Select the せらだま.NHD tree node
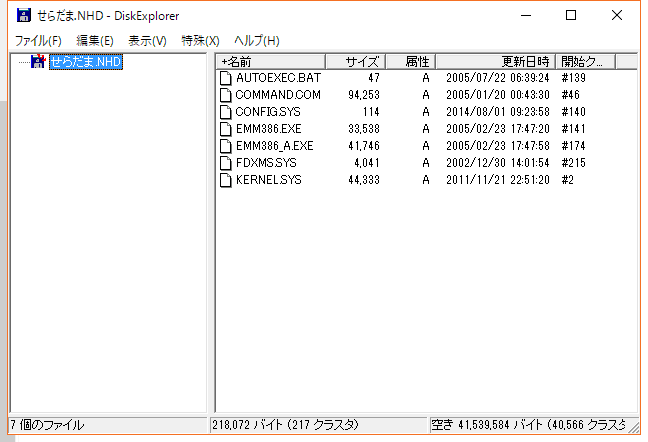 coord(86,62)
